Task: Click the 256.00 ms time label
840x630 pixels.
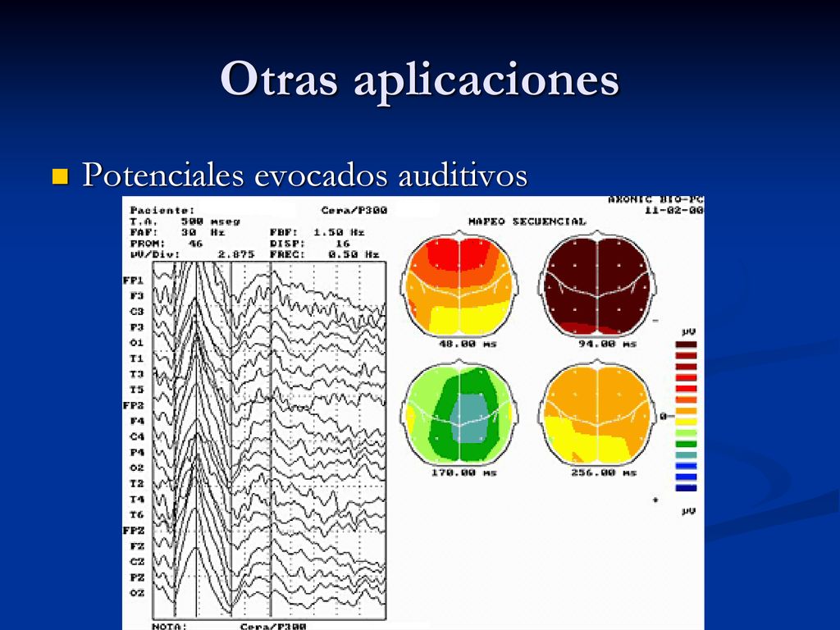Action: coord(604,472)
